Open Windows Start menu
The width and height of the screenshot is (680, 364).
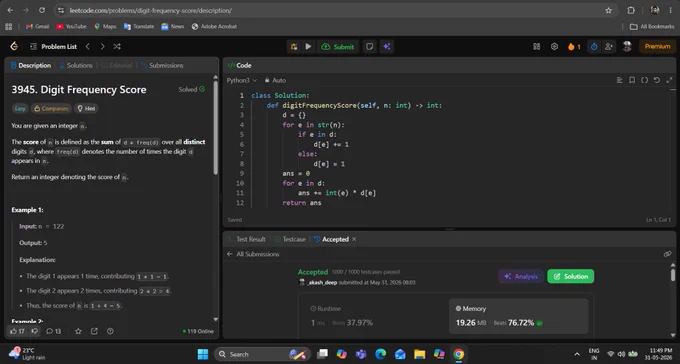click(x=203, y=354)
